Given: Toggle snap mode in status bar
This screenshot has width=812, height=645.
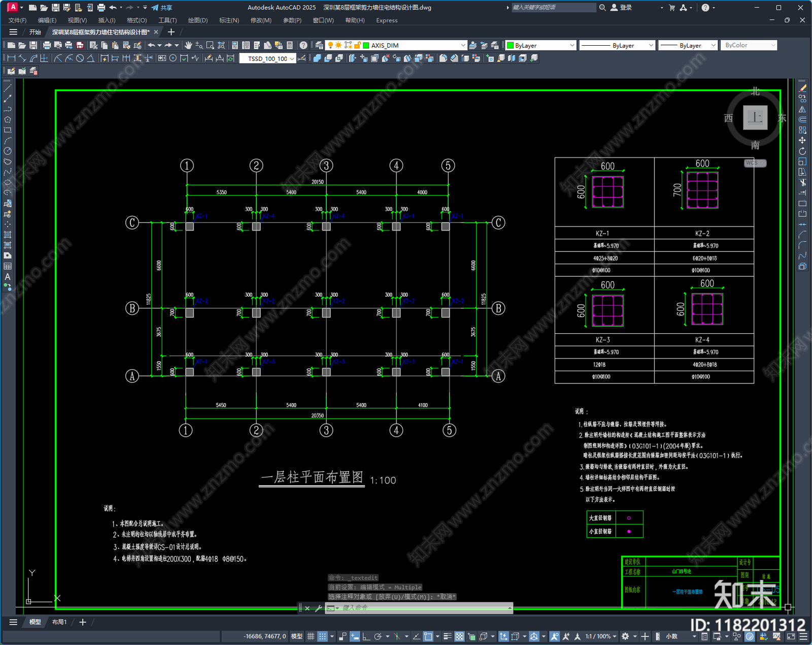Looking at the screenshot, I should pyautogui.click(x=322, y=636).
